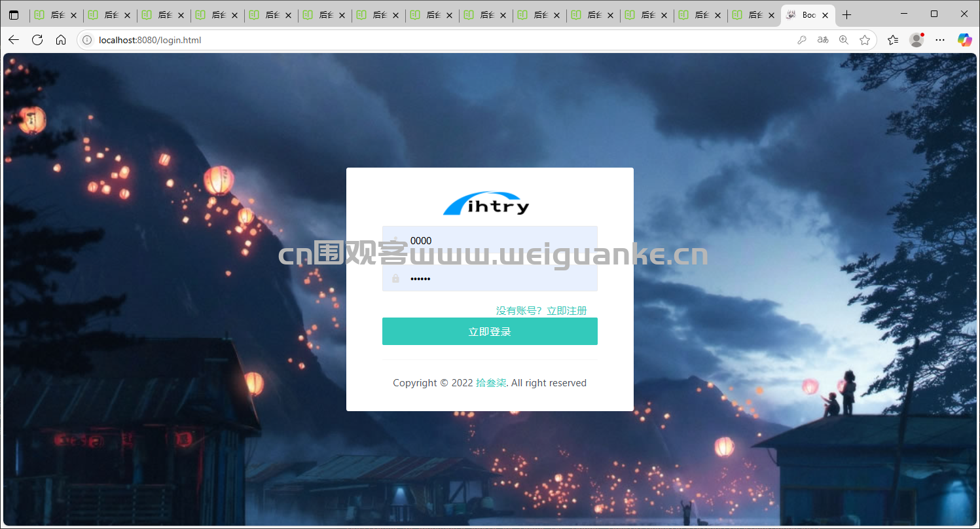Click the ihtry logo image
The height and width of the screenshot is (529, 980).
pos(486,204)
